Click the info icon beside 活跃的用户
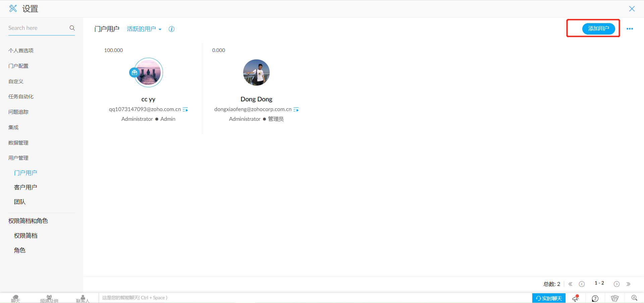 (171, 29)
